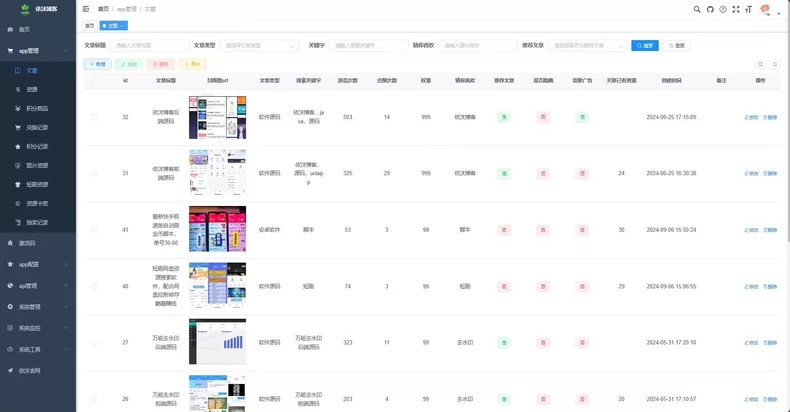This screenshot has height=412, width=790.
Task: Click the round search-toggle icon above the table
Action: pos(760,64)
